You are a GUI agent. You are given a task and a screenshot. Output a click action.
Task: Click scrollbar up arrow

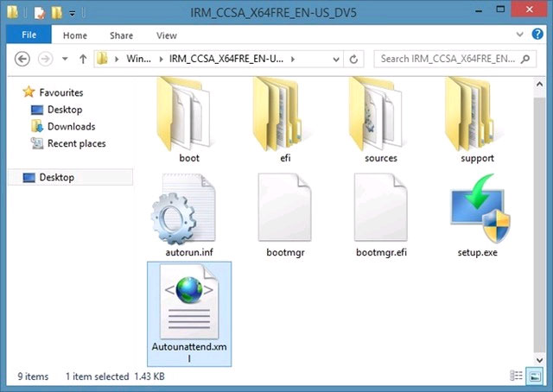[x=539, y=84]
